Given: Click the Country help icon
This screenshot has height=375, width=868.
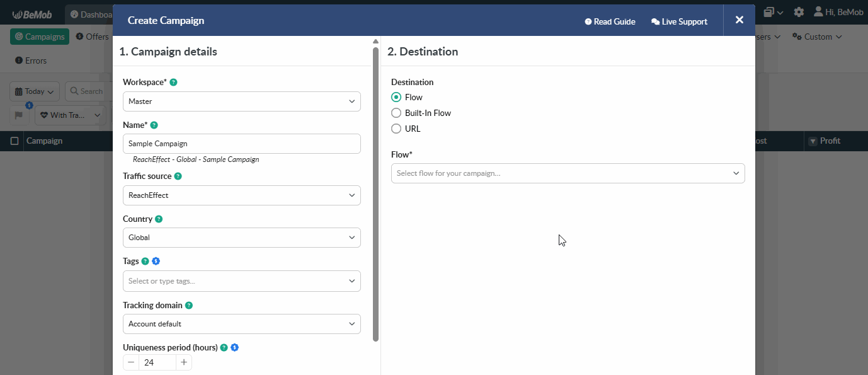Looking at the screenshot, I should point(159,219).
